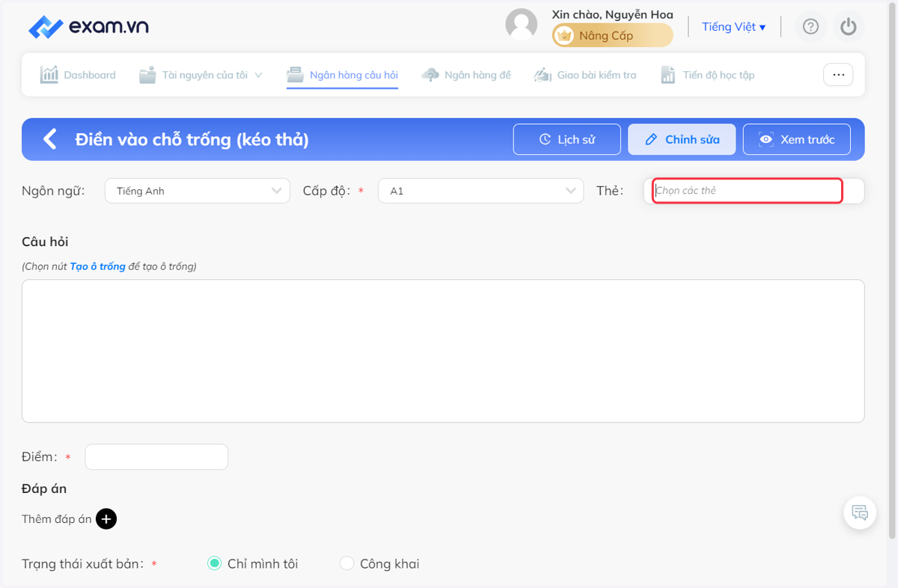Open the Giao bài kiểm tra tab
This screenshot has height=588, width=898.
tap(585, 75)
